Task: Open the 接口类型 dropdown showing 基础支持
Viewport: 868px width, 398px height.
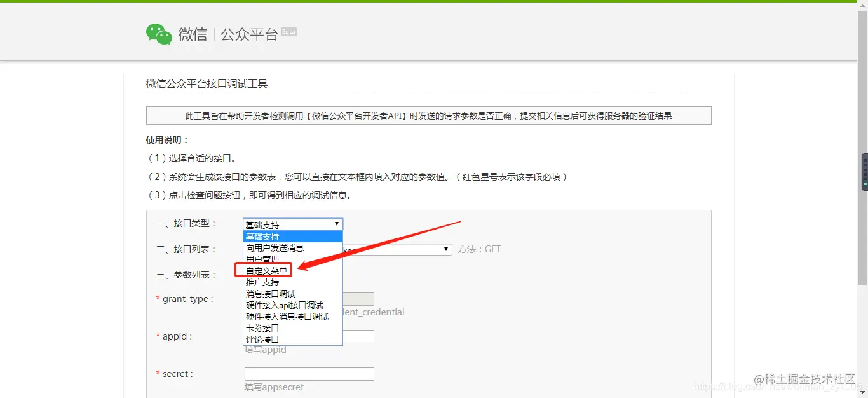Action: click(293, 224)
